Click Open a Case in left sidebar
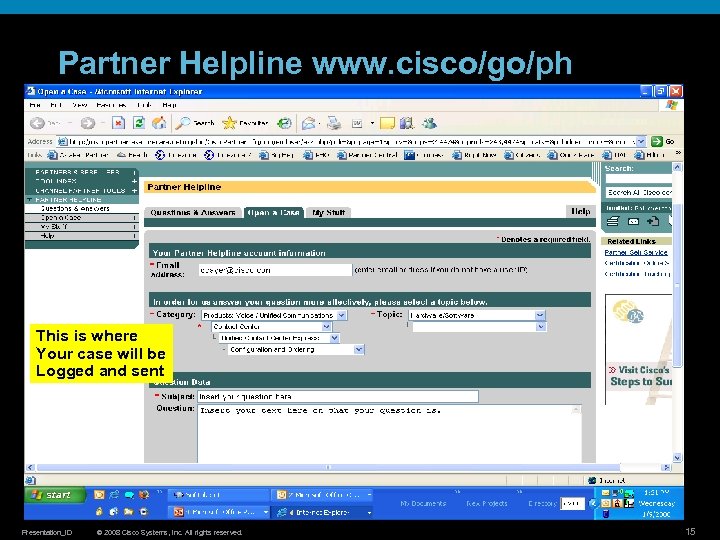 (61, 218)
